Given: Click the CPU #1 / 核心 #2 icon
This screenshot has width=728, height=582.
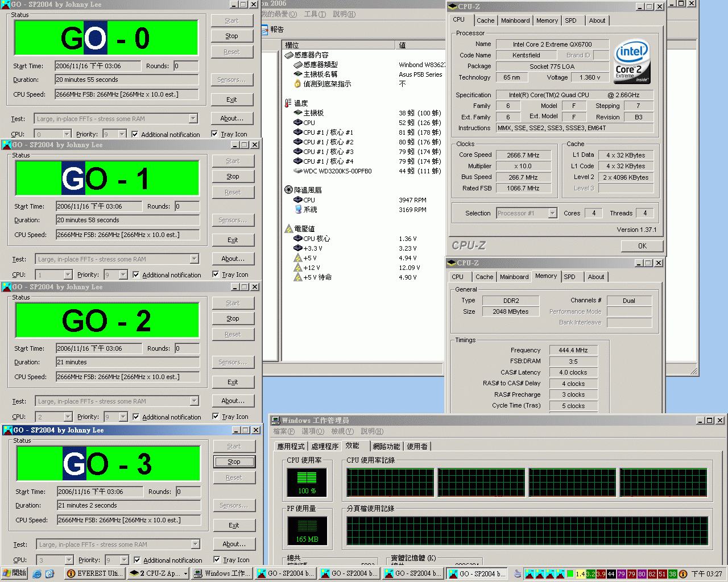Looking at the screenshot, I should (298, 142).
